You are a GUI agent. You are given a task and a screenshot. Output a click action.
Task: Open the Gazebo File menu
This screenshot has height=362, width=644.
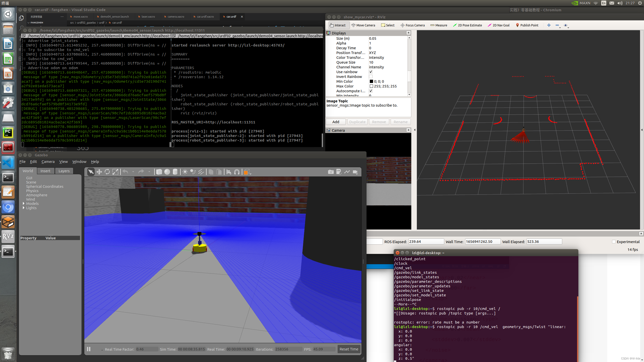click(x=22, y=162)
